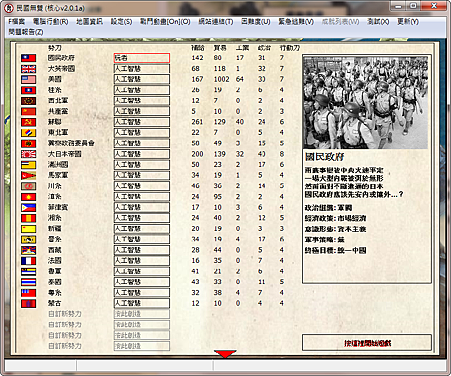Choose the 東北軍 faction flag
The height and width of the screenshot is (376, 451).
point(28,133)
